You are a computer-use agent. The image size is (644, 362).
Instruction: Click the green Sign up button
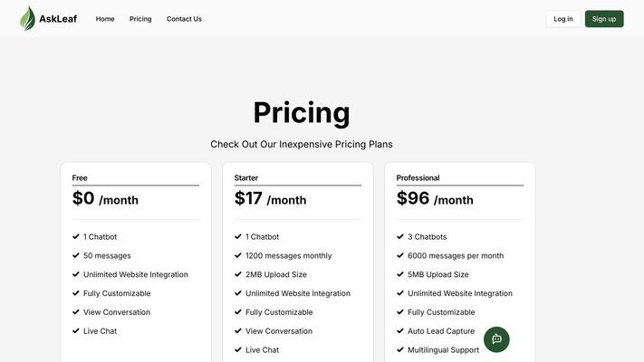pos(604,19)
